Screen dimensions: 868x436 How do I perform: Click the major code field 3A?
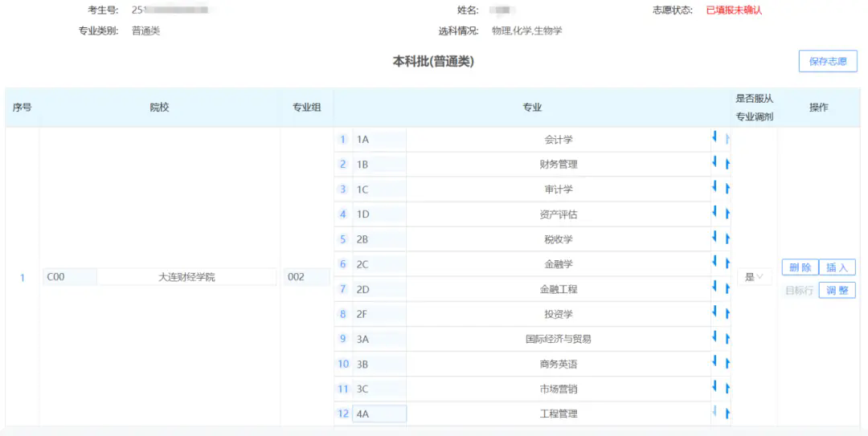[x=379, y=339]
